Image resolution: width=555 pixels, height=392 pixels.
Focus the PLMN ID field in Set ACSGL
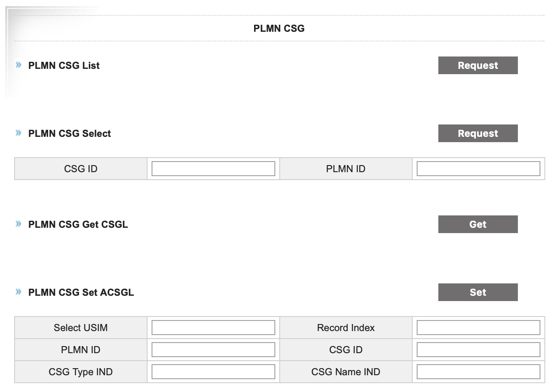point(213,350)
